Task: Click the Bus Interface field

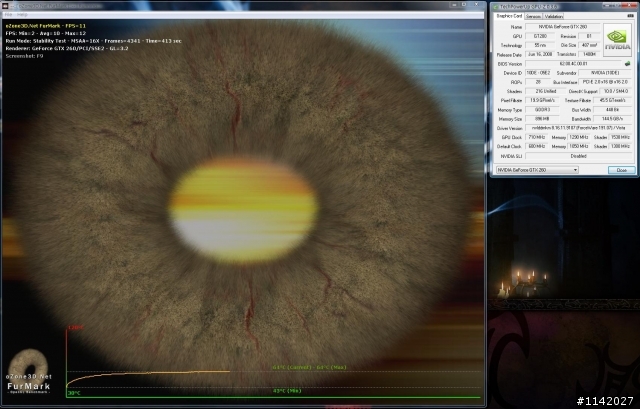Action: coord(605,82)
